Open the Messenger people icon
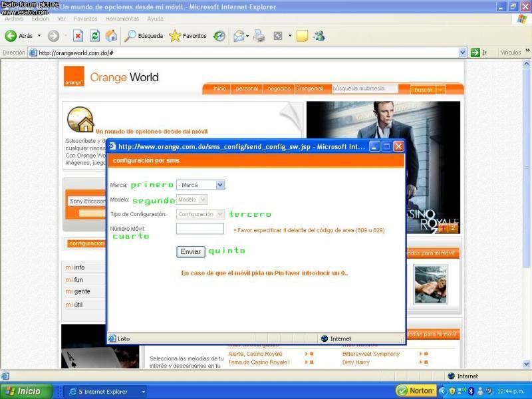The width and height of the screenshot is (532, 399). click(319, 36)
